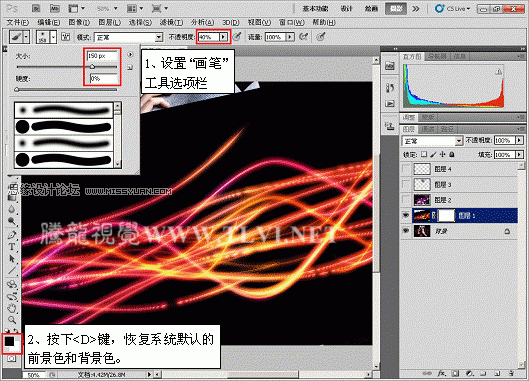Open the collapsed History panel icon
This screenshot has width=529, height=381.
point(390,88)
